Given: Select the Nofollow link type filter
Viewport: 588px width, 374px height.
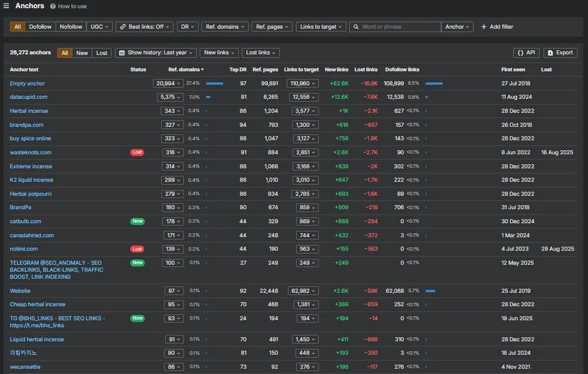Looking at the screenshot, I should point(71,27).
